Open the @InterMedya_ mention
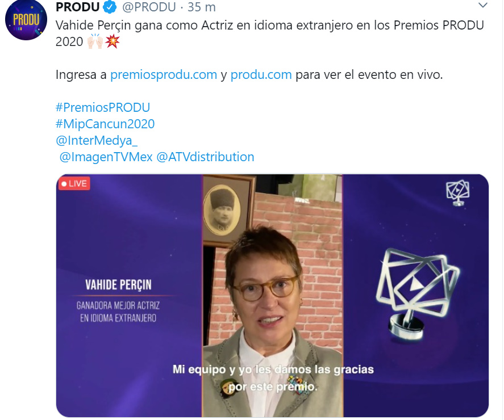The image size is (504, 420). (97, 141)
